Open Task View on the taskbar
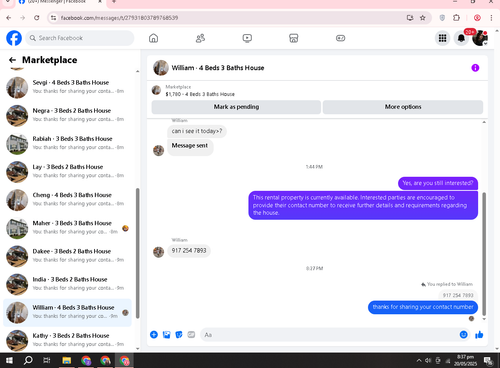 [x=47, y=360]
